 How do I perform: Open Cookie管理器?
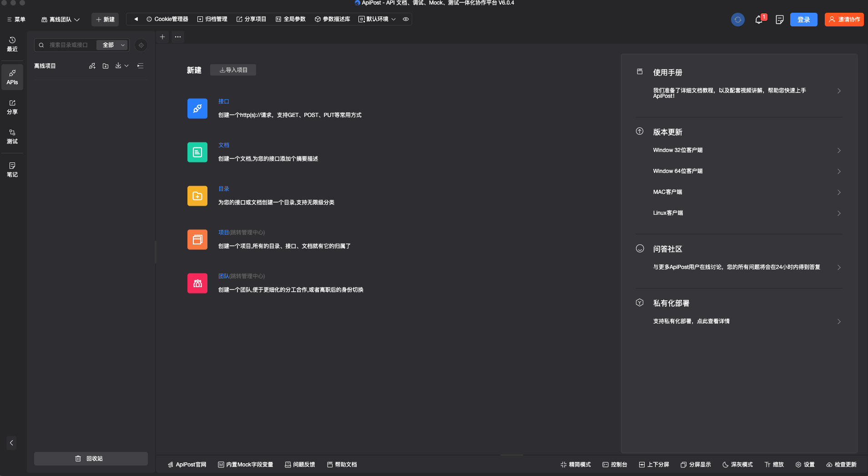coord(167,19)
